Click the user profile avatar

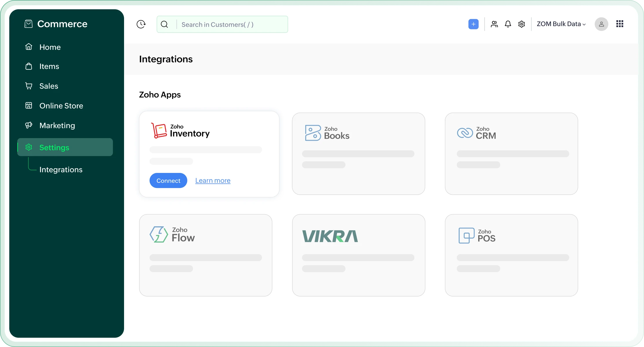[x=601, y=24]
